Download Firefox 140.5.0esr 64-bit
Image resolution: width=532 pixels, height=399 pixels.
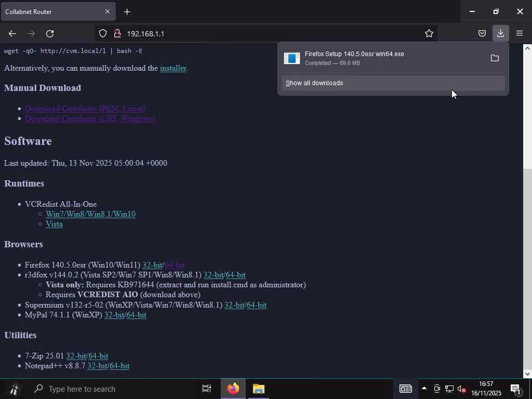pyautogui.click(x=175, y=265)
